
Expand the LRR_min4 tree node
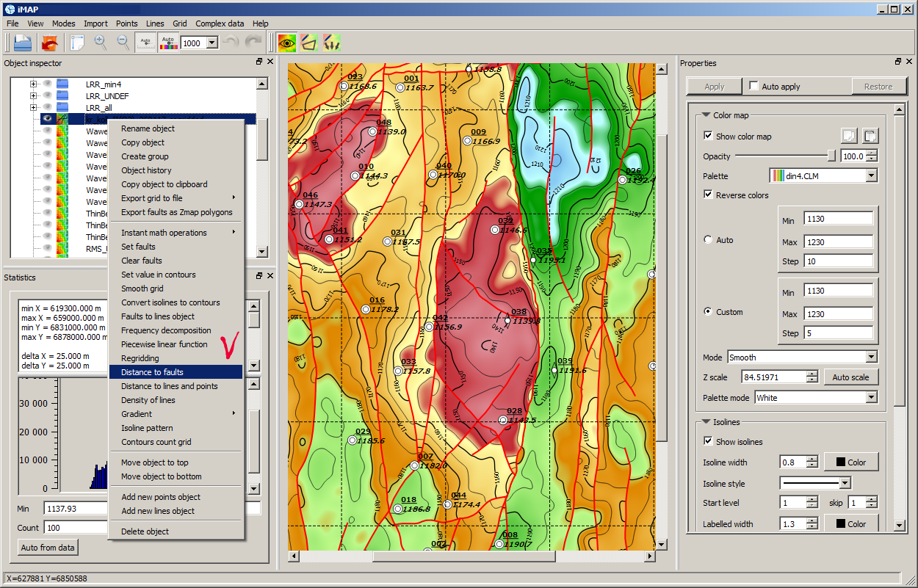[33, 84]
